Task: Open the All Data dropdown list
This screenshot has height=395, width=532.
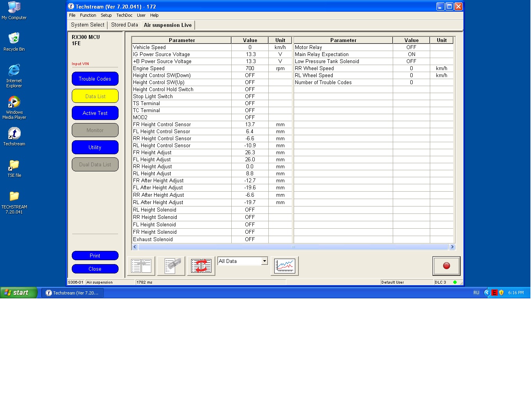Action: pos(264,261)
